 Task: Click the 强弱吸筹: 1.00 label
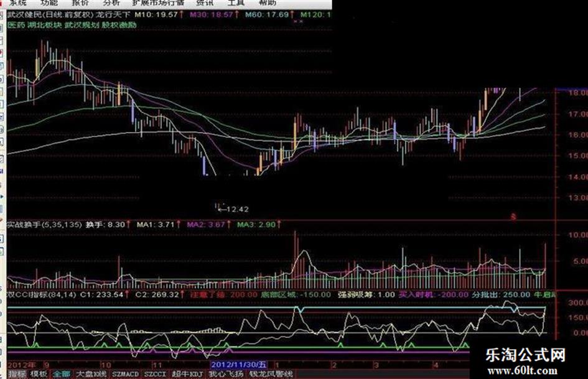366,294
